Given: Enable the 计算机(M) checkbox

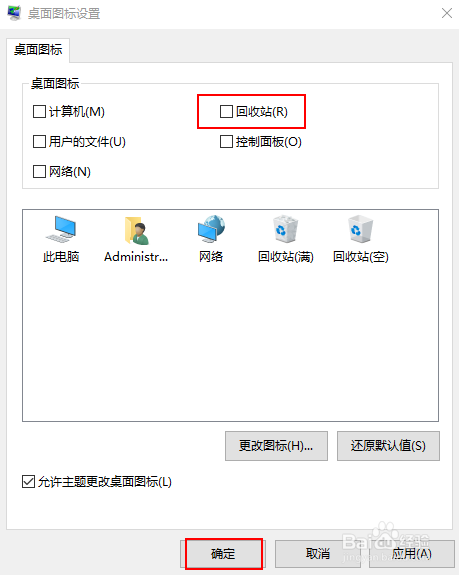Looking at the screenshot, I should point(39,111).
